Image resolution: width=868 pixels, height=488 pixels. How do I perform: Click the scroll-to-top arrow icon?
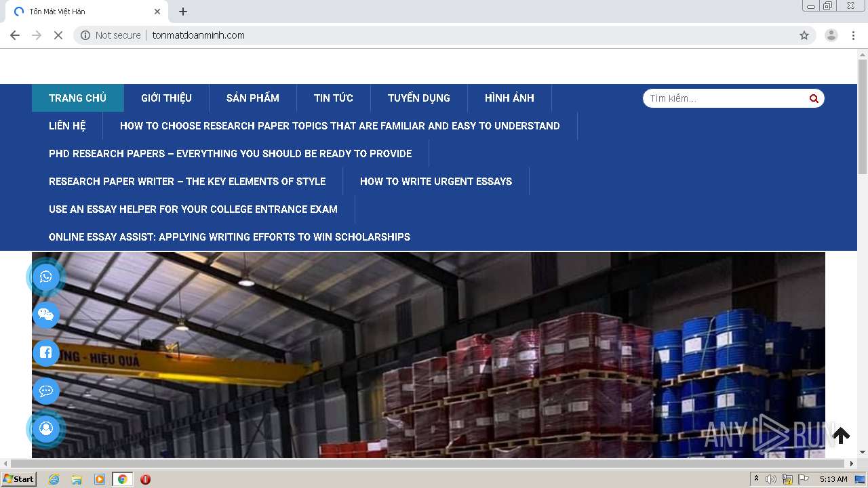coord(841,435)
